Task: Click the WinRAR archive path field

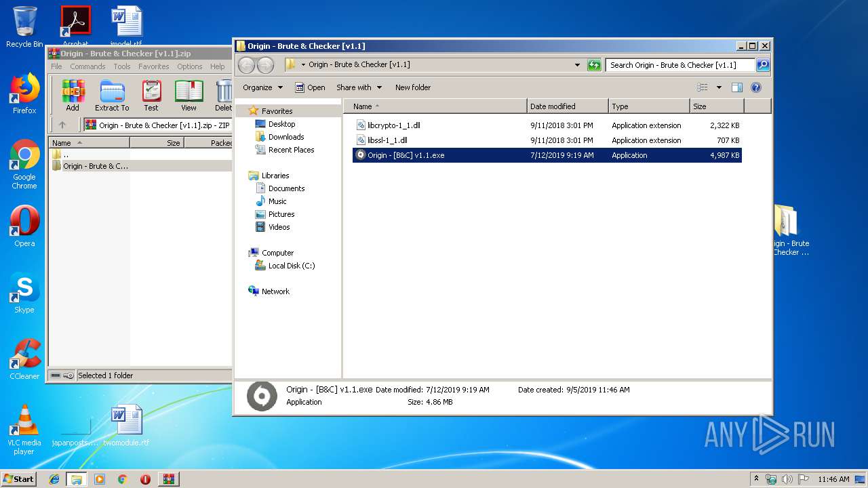Action: click(157, 125)
